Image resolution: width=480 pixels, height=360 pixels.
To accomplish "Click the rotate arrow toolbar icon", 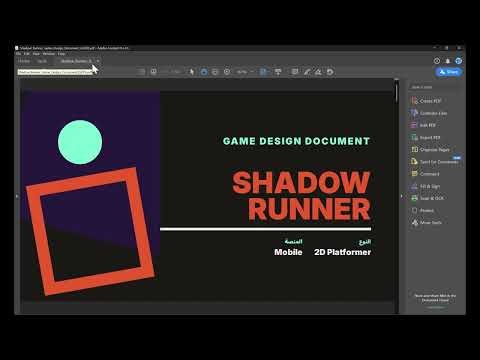I will point(330,72).
